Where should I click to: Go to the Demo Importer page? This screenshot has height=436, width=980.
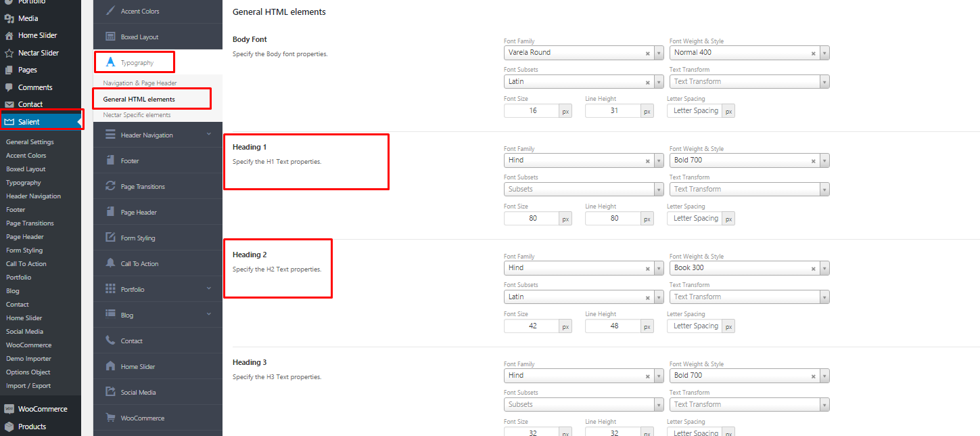(28, 358)
